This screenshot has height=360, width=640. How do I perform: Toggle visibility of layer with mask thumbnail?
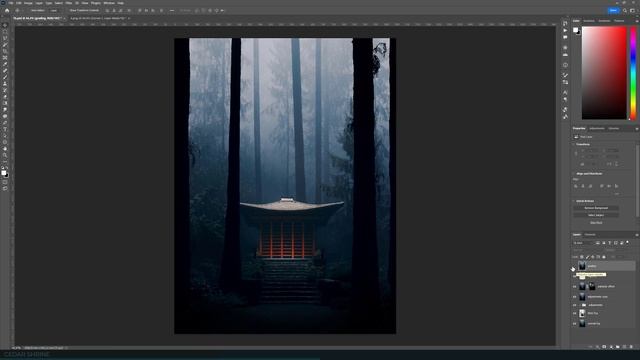point(574,287)
